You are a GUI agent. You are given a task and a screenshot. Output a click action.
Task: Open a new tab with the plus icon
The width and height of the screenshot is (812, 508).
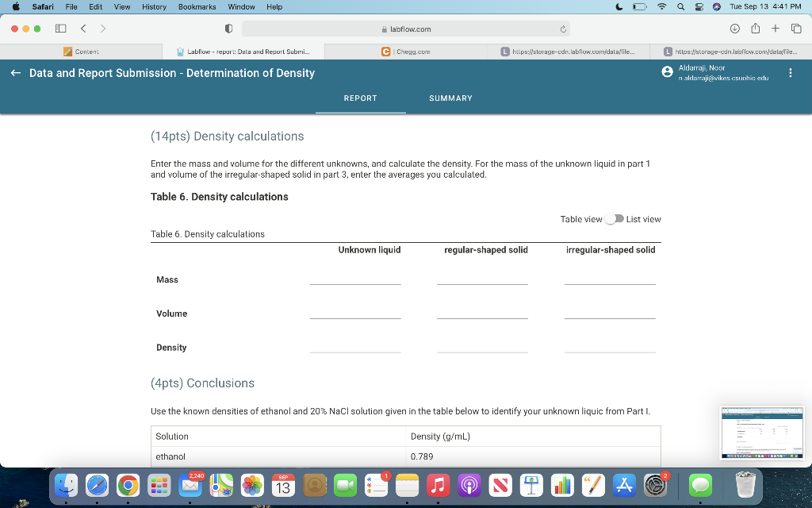point(776,28)
